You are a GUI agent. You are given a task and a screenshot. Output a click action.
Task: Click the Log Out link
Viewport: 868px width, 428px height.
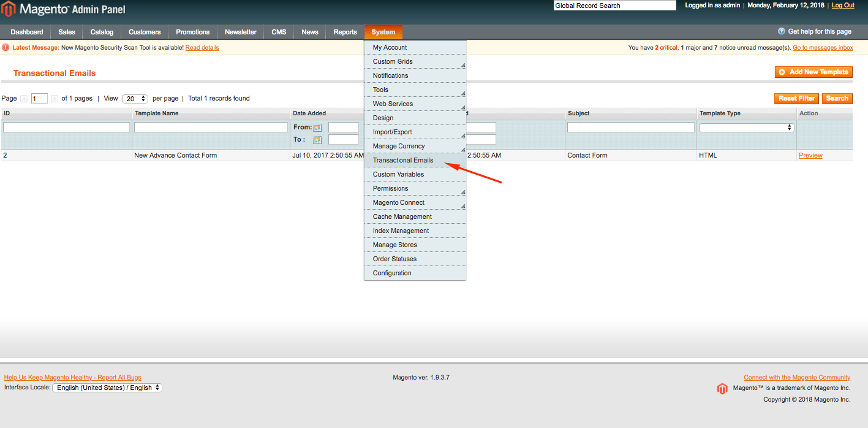point(843,6)
